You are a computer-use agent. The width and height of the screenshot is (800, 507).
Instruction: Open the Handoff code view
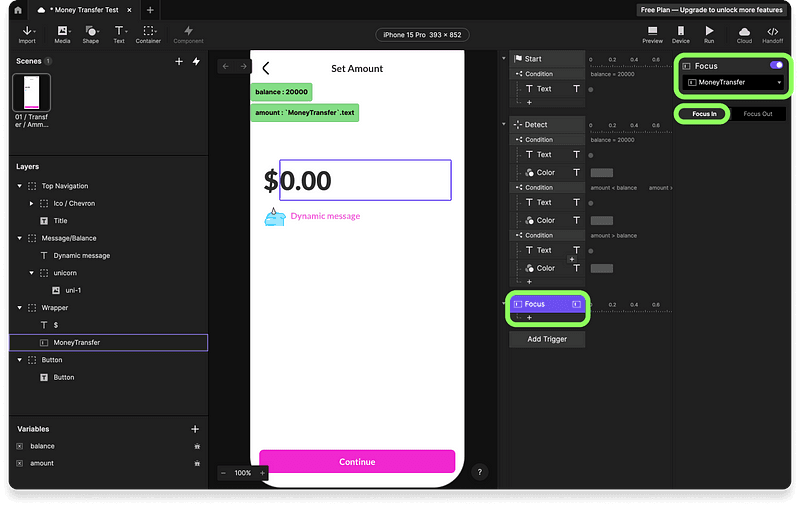772,35
